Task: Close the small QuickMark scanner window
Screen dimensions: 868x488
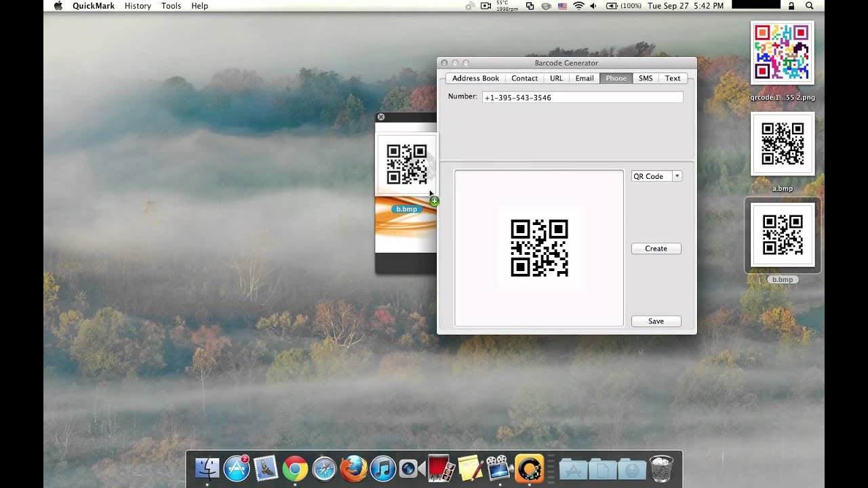Action: pos(381,117)
